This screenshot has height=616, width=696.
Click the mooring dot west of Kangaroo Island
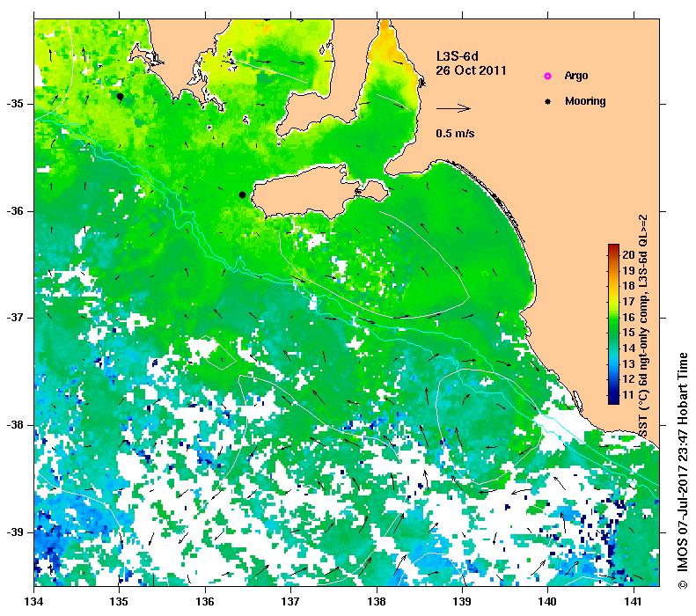tap(242, 194)
